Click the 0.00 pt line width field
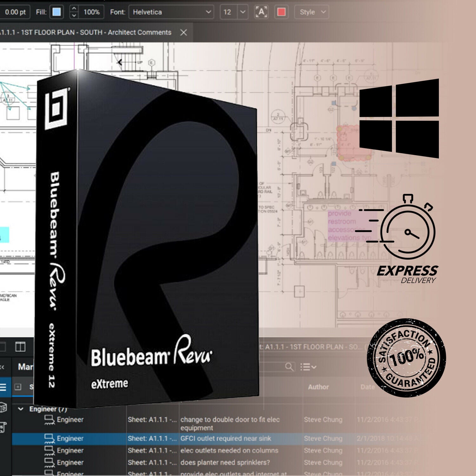Viewport: 476px width, 476px height. click(15, 12)
